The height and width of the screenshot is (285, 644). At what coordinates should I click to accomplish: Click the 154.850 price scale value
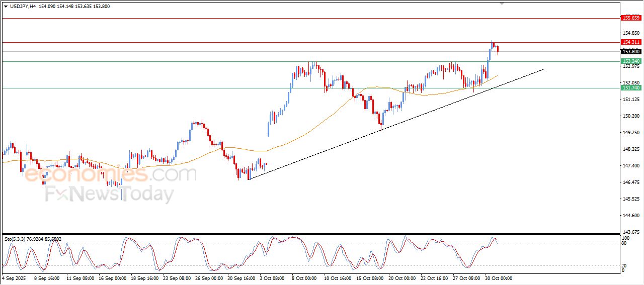pos(631,33)
